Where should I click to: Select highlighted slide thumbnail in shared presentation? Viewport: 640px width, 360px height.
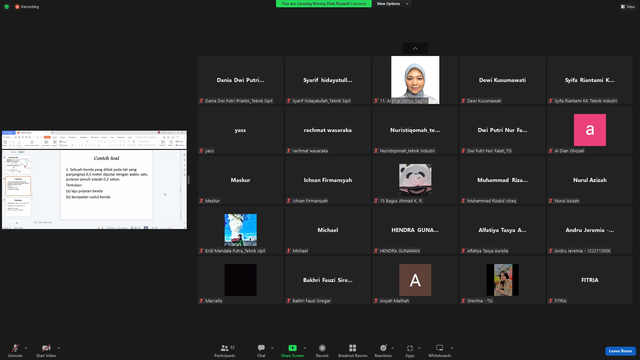coord(18,186)
